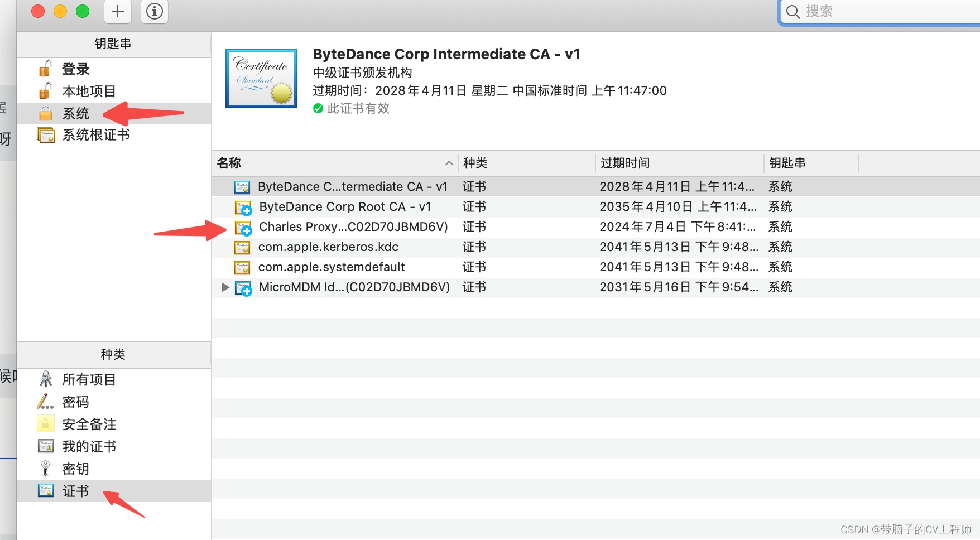Click the 证书 category certificate icon

point(46,490)
